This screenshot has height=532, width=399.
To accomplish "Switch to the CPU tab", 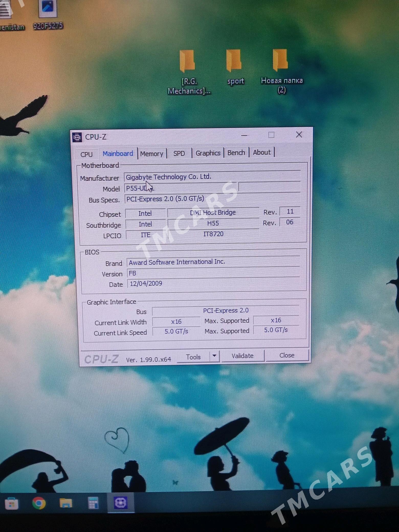I will [x=86, y=154].
